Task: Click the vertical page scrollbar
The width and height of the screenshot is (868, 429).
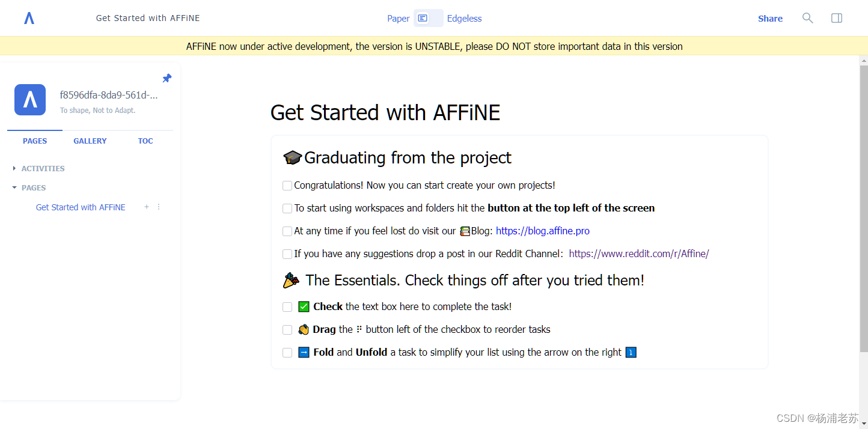Action: 863,209
